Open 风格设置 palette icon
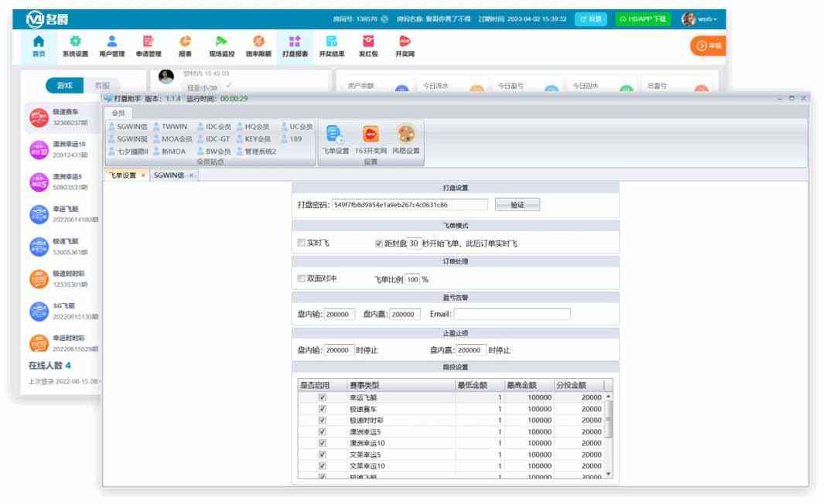 (x=405, y=138)
